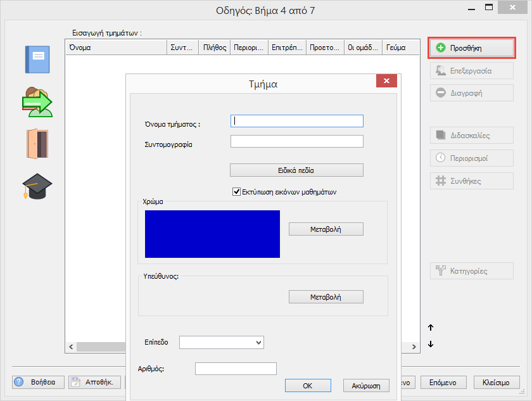
Task: Click the open door classroom icon
Action: coord(37,144)
